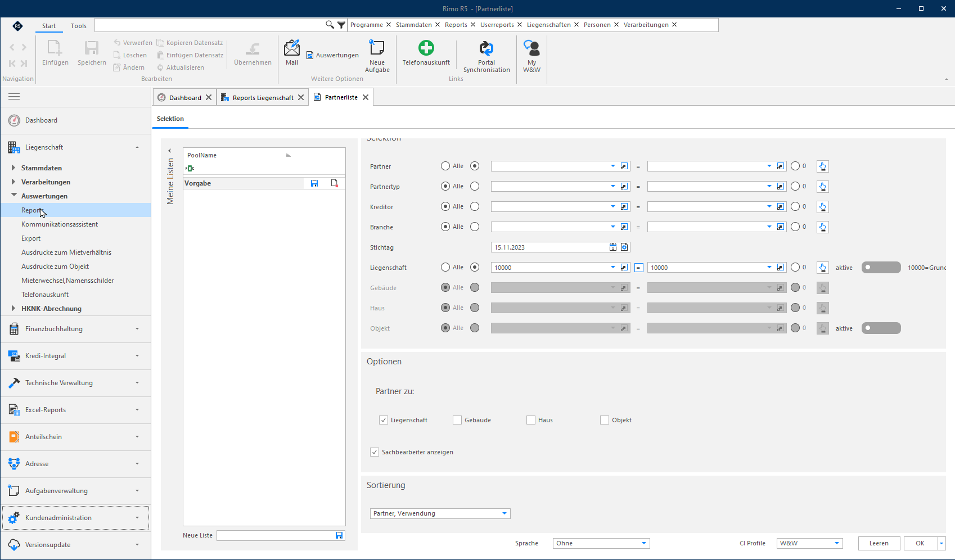Open My W&W link icon
955x560 pixels.
click(531, 48)
